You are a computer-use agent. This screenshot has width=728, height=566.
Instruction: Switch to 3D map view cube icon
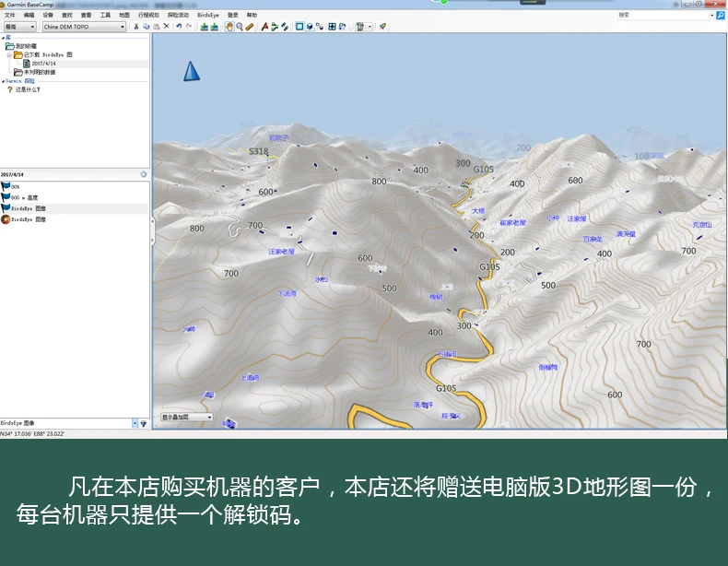[310, 27]
